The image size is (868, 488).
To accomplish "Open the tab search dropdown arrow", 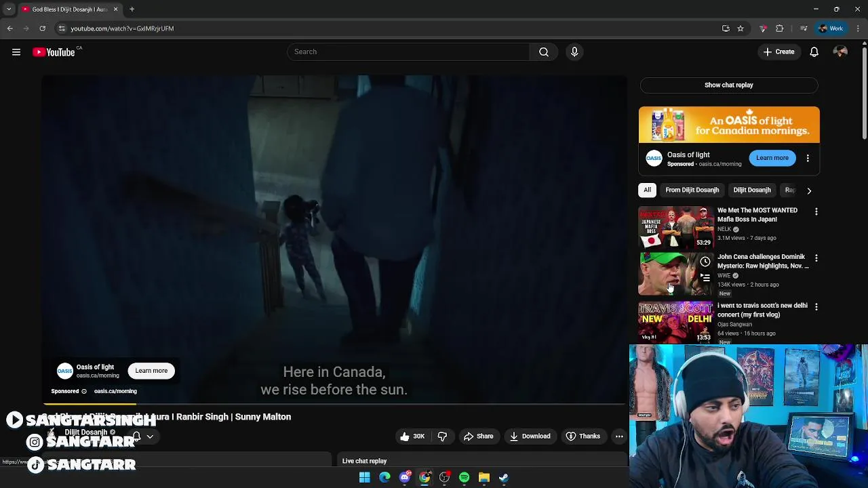I will click(9, 9).
